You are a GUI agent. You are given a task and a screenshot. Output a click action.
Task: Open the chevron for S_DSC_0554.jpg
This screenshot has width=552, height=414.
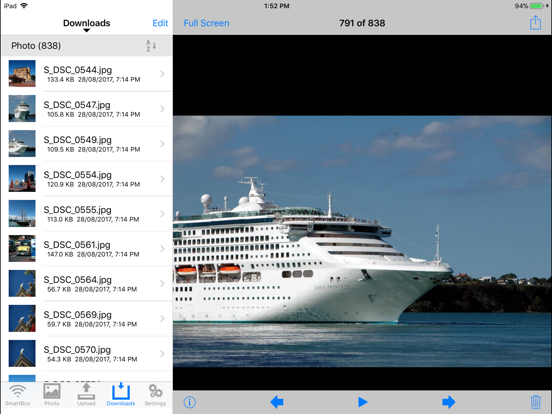coord(162,178)
